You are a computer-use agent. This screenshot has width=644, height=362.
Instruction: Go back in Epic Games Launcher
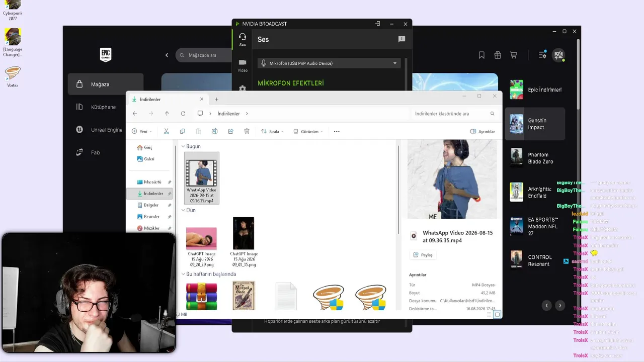167,55
